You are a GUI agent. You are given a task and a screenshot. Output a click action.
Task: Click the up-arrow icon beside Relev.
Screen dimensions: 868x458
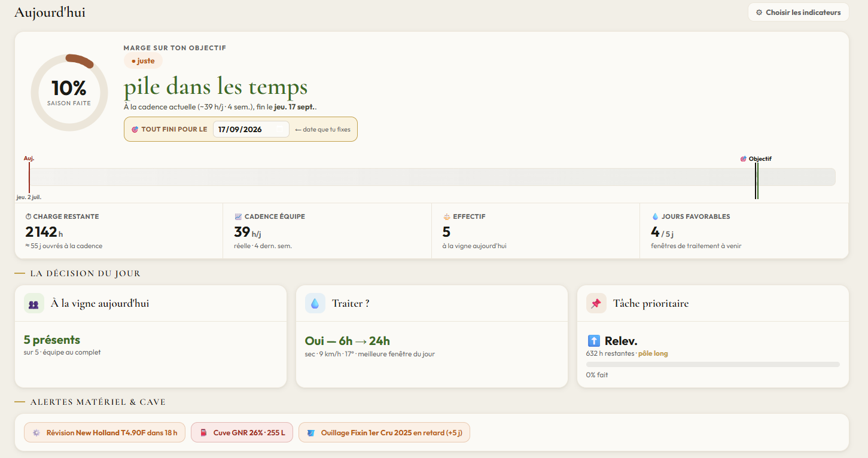click(593, 341)
